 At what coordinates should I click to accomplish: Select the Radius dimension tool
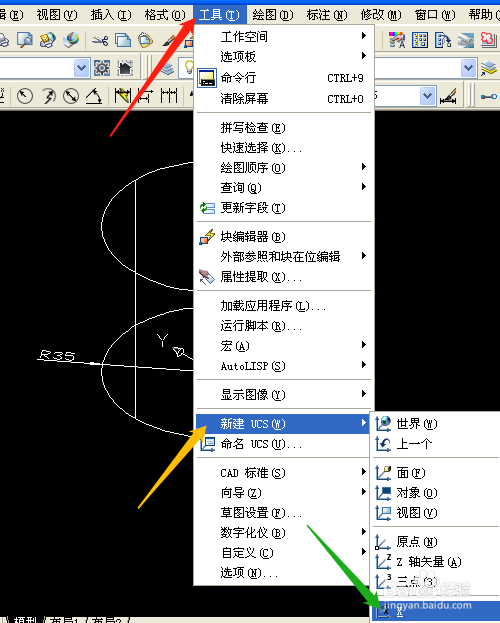tap(25, 96)
